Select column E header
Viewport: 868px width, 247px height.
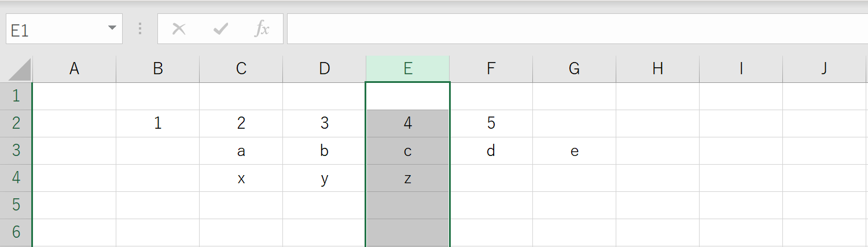tap(408, 69)
